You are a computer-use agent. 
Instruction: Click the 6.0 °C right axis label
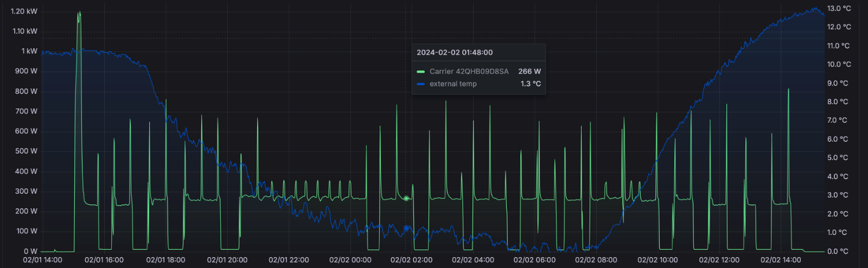pos(838,139)
